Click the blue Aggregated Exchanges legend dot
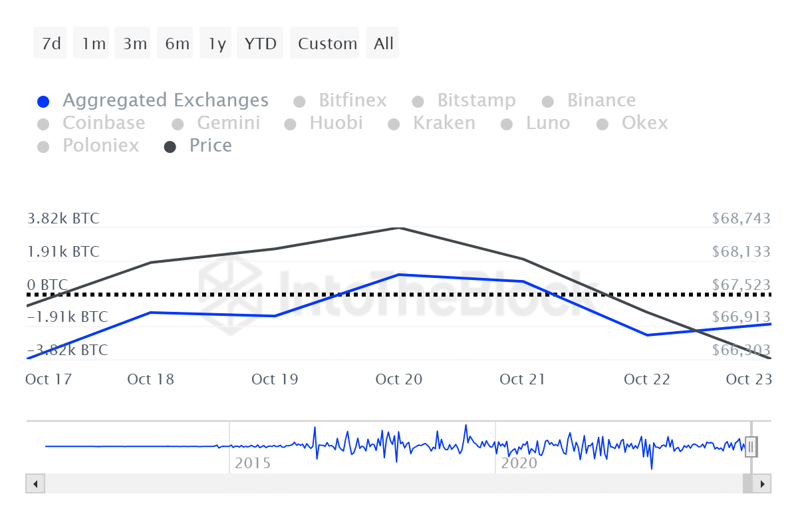Viewport: 798px width, 532px height. pyautogui.click(x=43, y=100)
